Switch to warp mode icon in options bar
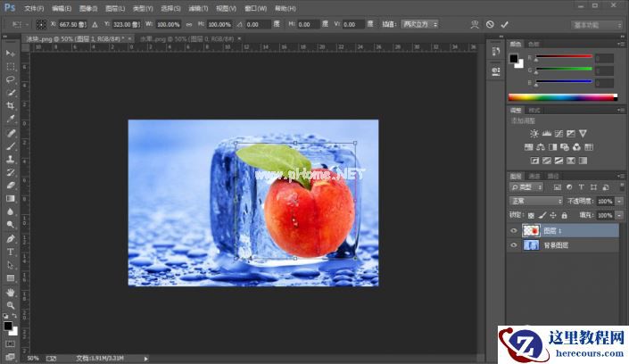 point(475,24)
